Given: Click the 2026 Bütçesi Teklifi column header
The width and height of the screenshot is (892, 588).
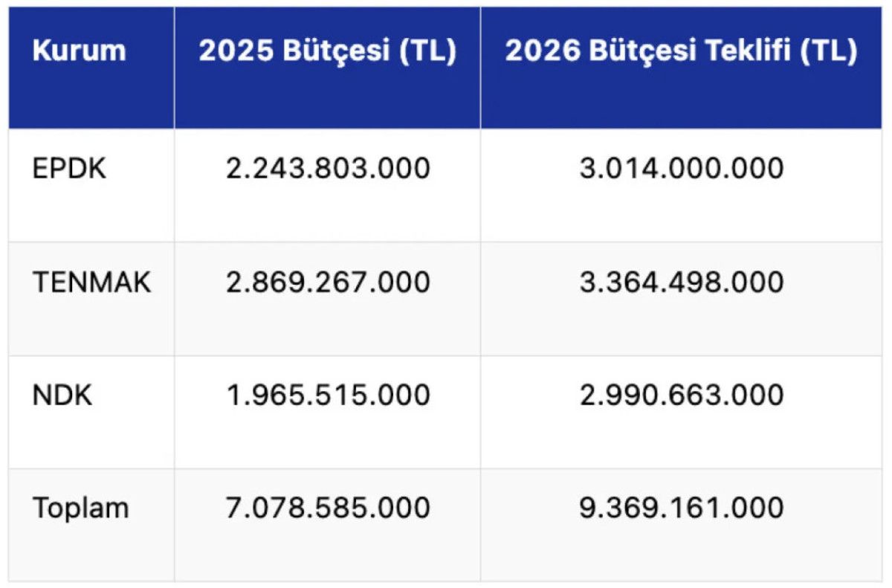Looking at the screenshot, I should (681, 51).
